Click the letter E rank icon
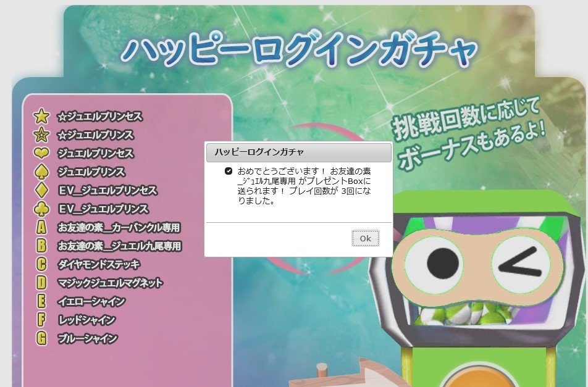The height and width of the screenshot is (387, 588). 41,301
